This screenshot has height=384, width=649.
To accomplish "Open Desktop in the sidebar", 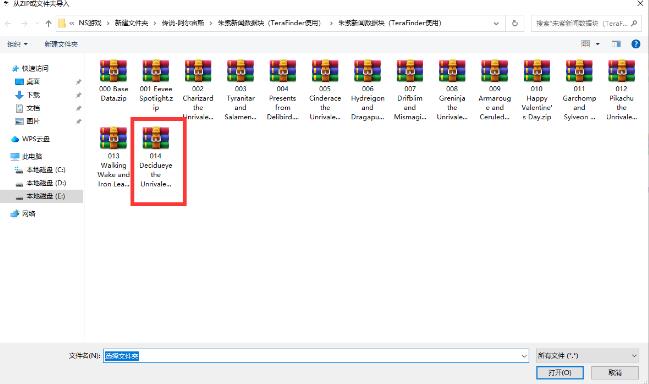I will [x=27, y=82].
